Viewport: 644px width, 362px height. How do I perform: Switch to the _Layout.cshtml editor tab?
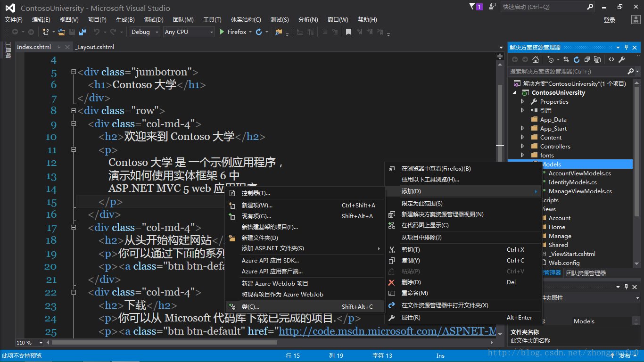pyautogui.click(x=95, y=47)
